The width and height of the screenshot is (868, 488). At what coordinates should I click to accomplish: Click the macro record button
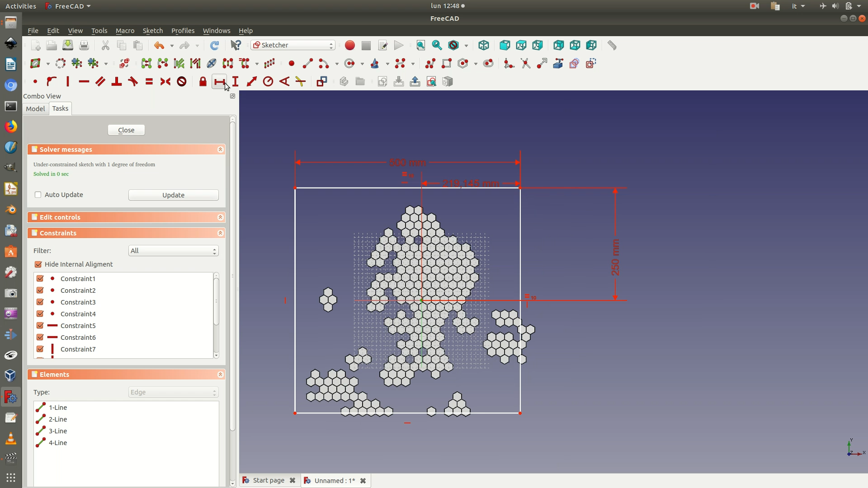click(350, 46)
